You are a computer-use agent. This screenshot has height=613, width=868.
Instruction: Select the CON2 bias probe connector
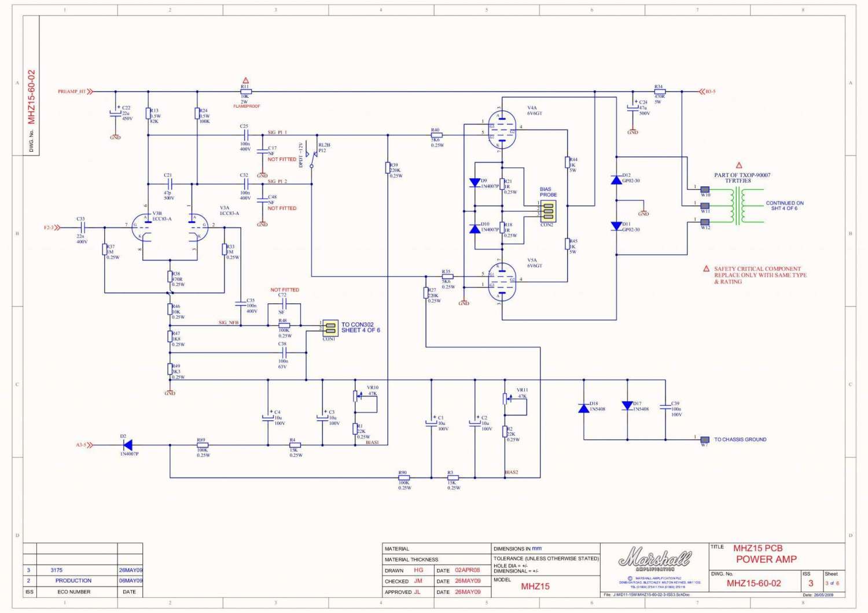pos(548,212)
